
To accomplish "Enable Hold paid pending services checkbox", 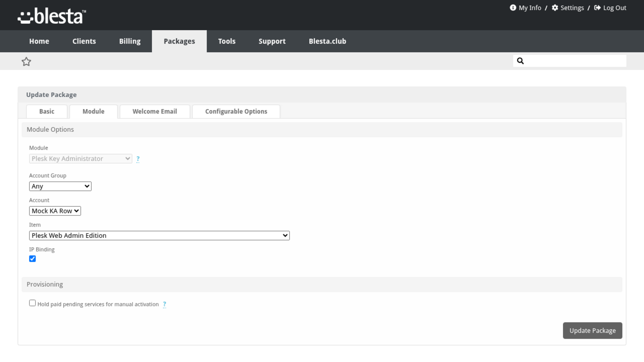I will pyautogui.click(x=33, y=303).
